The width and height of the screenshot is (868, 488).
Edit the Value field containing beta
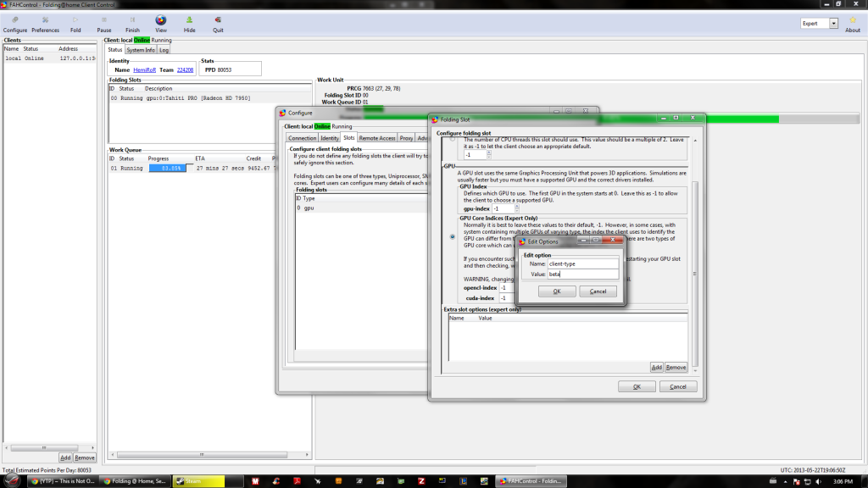tap(583, 274)
